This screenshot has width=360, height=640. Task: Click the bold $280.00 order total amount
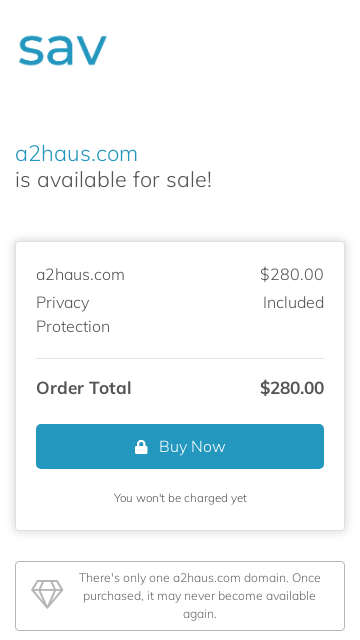292,388
